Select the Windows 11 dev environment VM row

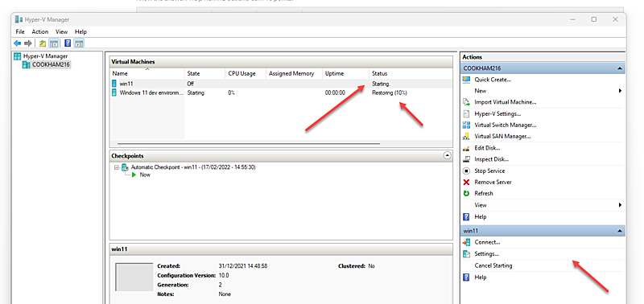click(x=281, y=93)
